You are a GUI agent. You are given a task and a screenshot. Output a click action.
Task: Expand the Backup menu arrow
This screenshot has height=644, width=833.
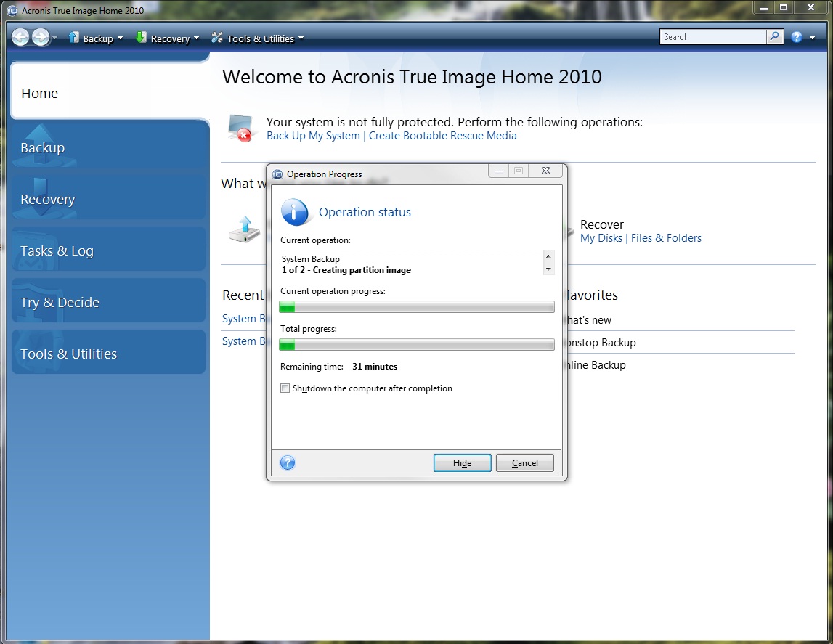(x=120, y=38)
